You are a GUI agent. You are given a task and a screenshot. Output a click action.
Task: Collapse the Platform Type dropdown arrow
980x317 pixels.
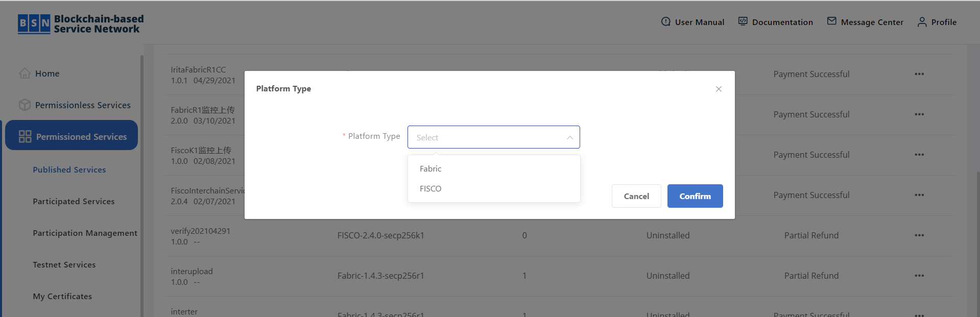pos(570,137)
